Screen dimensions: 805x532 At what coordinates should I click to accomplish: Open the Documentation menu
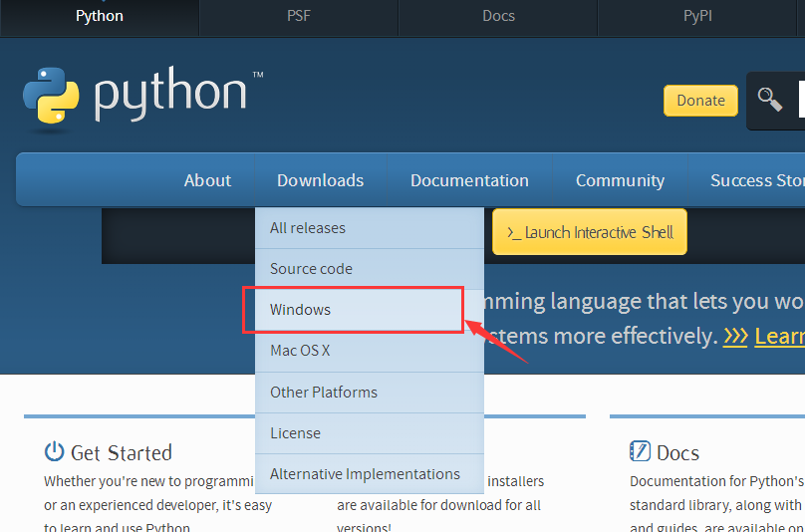click(x=469, y=180)
